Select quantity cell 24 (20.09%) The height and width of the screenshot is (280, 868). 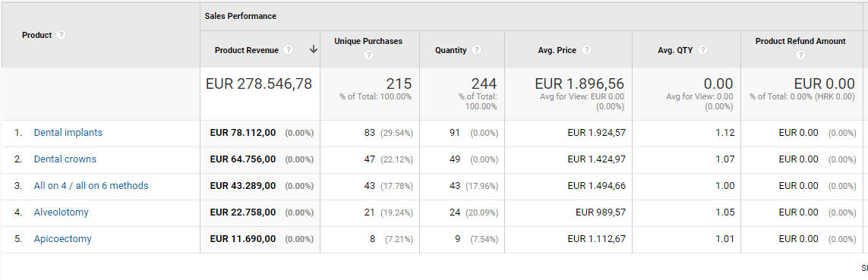coord(473,212)
